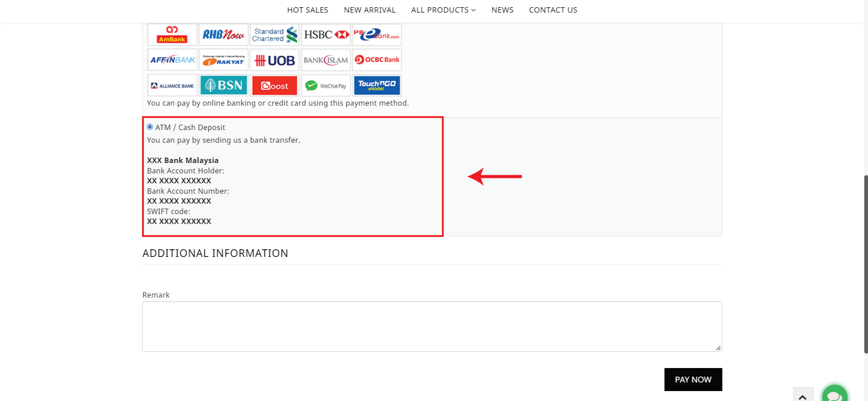Choose the Touch 'n Go eWallet logo

tap(377, 85)
